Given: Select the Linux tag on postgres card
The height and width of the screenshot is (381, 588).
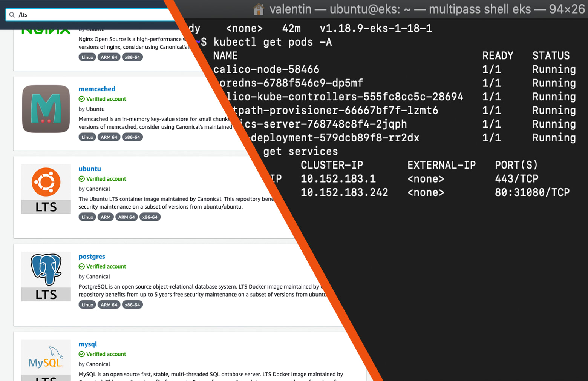Looking at the screenshot, I should coord(87,305).
